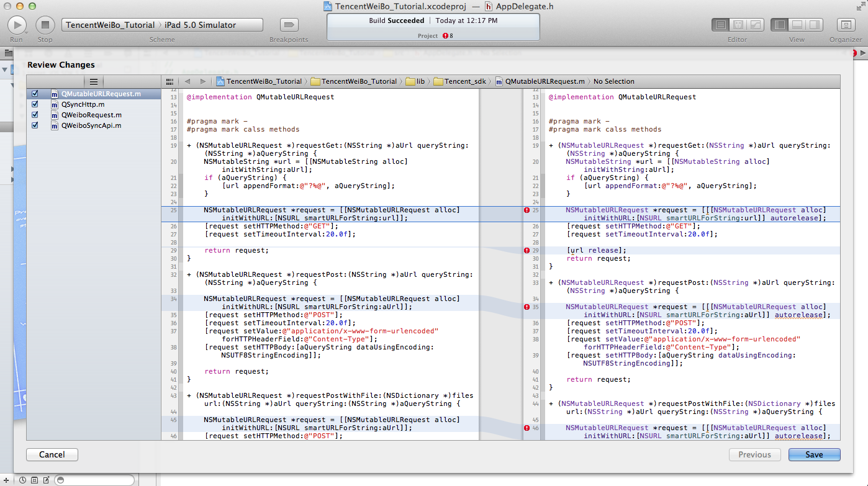
Task: Show the Version editor
Action: coord(755,25)
